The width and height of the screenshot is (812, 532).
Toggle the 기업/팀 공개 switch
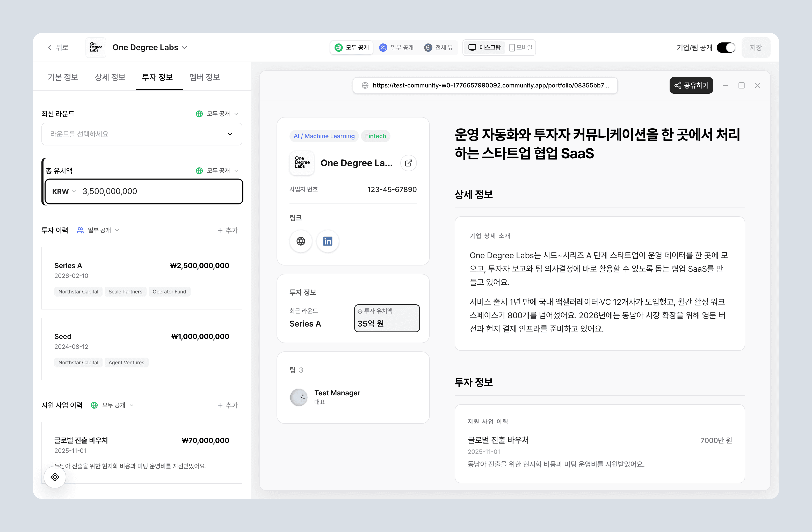pos(726,47)
